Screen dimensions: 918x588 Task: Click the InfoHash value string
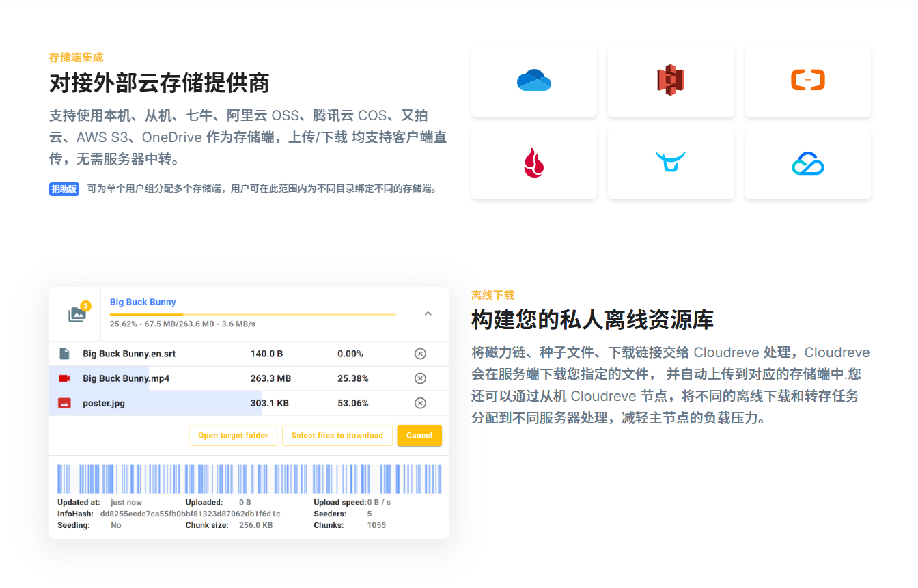tap(190, 514)
